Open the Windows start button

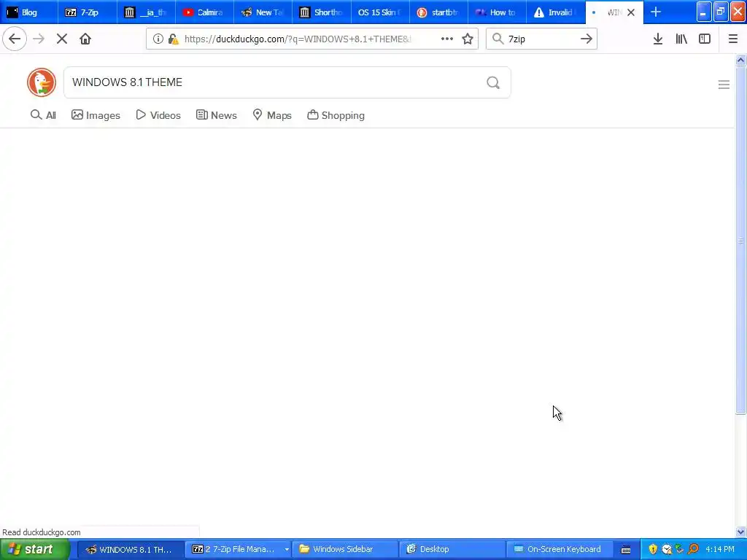click(x=34, y=550)
